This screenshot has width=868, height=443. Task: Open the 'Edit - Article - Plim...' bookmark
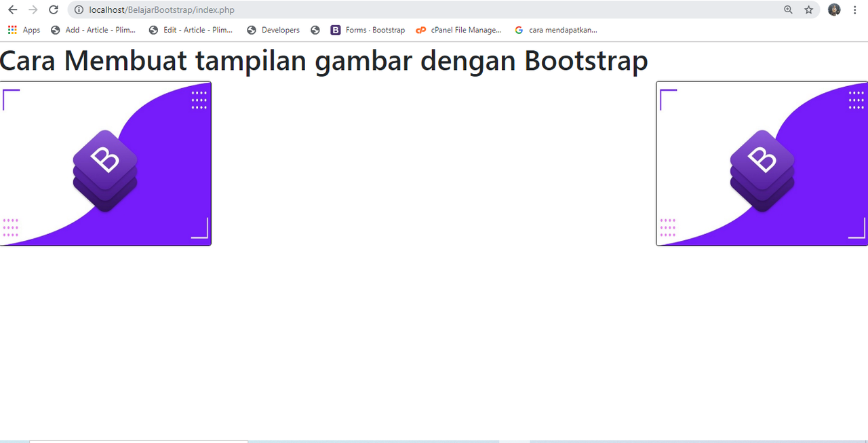[x=191, y=30]
